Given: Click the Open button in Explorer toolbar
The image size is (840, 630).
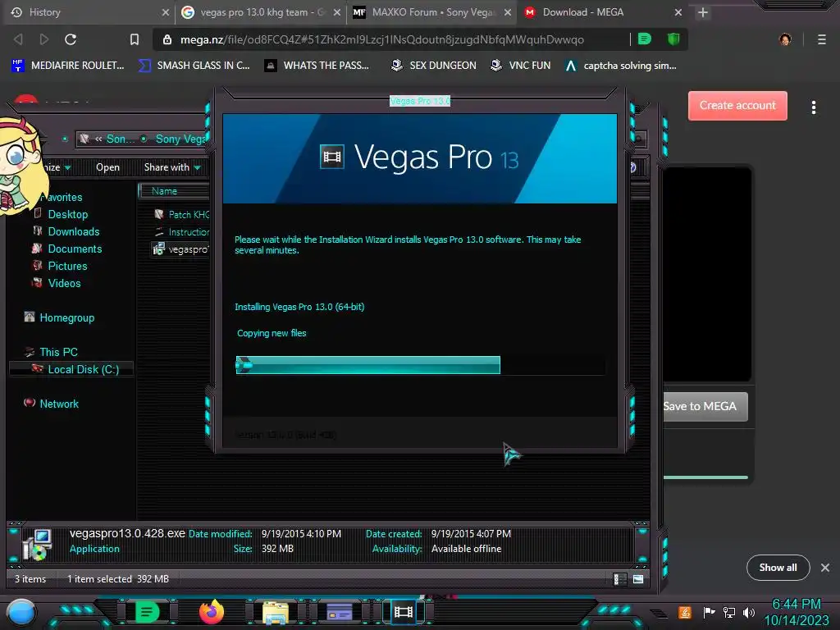Looking at the screenshot, I should (107, 167).
